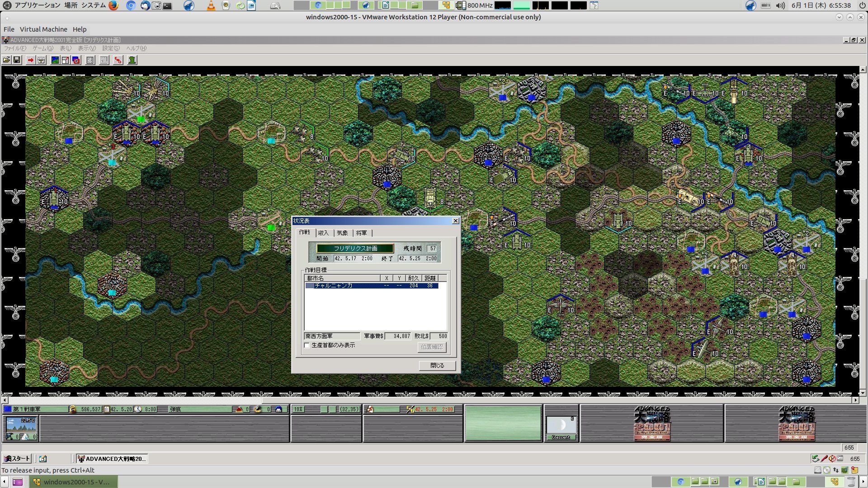Image resolution: width=868 pixels, height=488 pixels.
Task: Click the map scroll down arrow
Action: point(863,393)
